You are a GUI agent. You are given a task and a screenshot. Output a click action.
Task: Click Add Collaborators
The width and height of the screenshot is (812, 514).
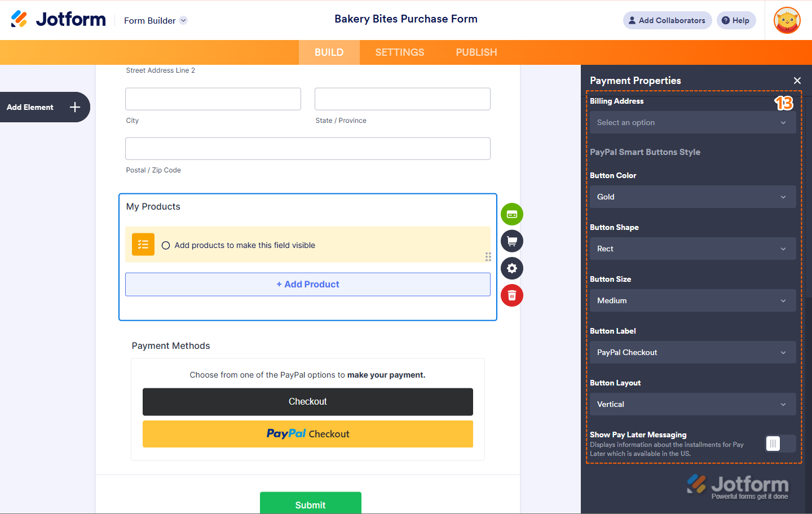667,20
